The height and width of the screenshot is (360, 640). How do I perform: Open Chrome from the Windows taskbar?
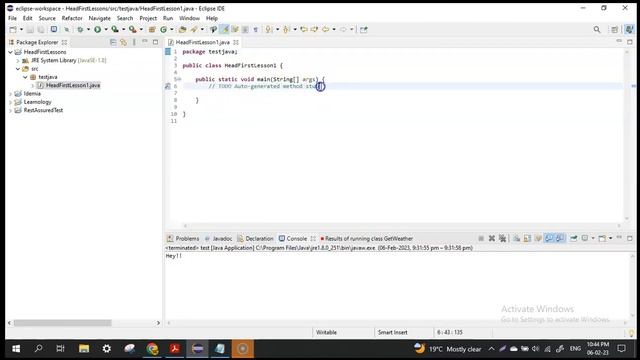[x=152, y=349]
